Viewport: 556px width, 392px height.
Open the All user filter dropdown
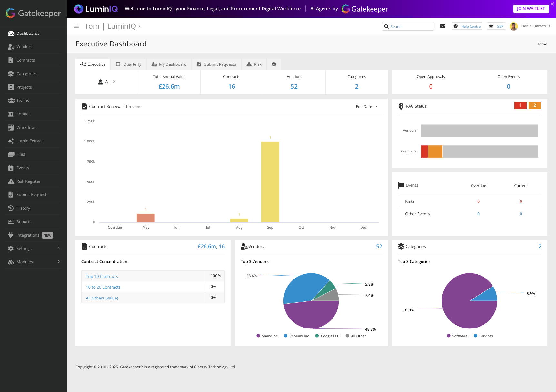[x=107, y=82]
